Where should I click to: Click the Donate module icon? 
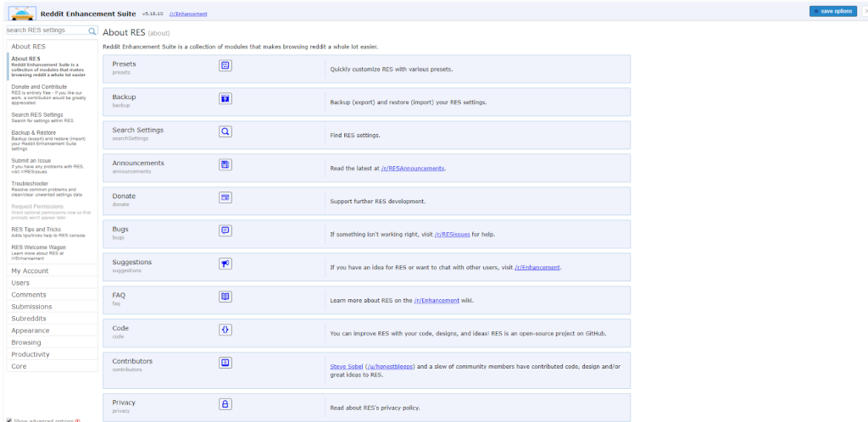(x=225, y=197)
